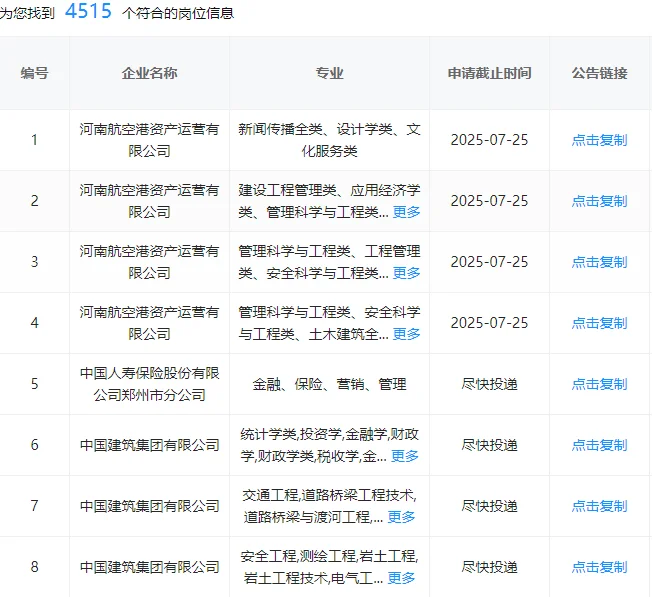Click 尽快投递 in row 7

[489, 506]
